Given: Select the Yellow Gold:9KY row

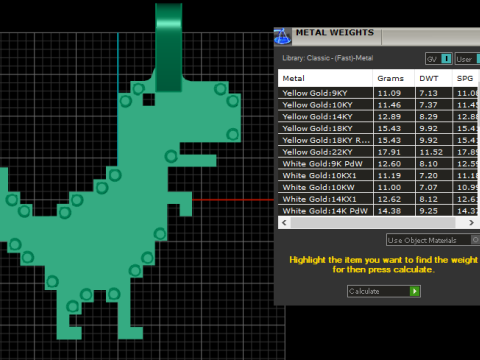Looking at the screenshot, I should pyautogui.click(x=379, y=93).
